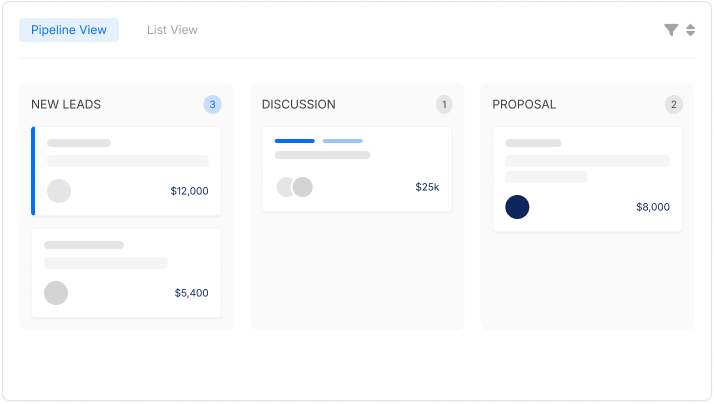
Task: Open the $5,400 lead card
Action: [126, 273]
